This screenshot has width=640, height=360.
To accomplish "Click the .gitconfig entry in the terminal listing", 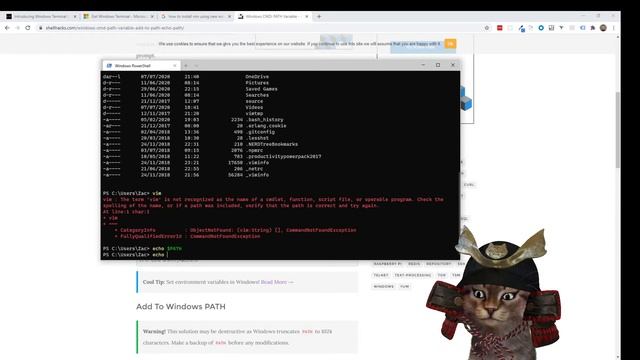I will [x=260, y=132].
